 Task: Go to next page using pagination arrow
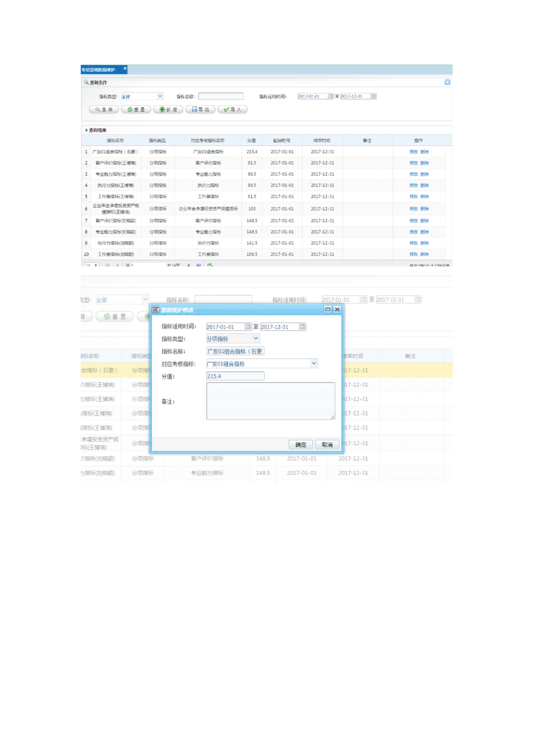tap(189, 266)
